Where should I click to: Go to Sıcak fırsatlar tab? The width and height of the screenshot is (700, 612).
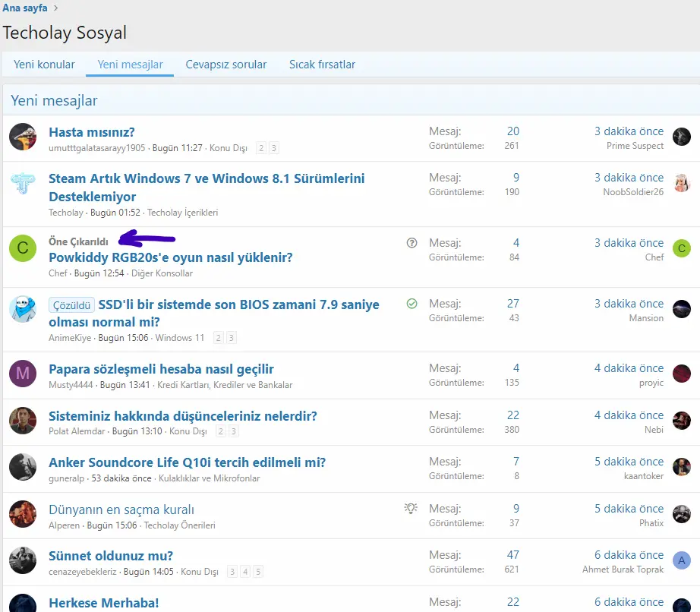[x=322, y=65]
